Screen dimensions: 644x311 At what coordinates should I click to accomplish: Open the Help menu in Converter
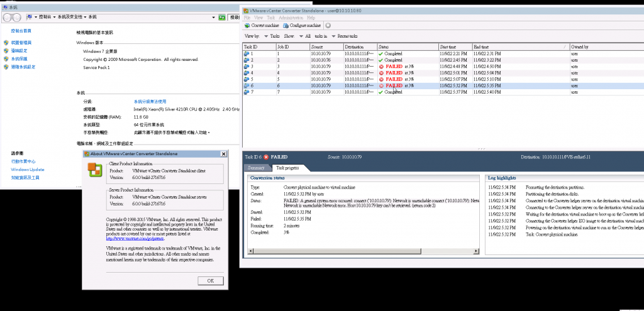[311, 18]
